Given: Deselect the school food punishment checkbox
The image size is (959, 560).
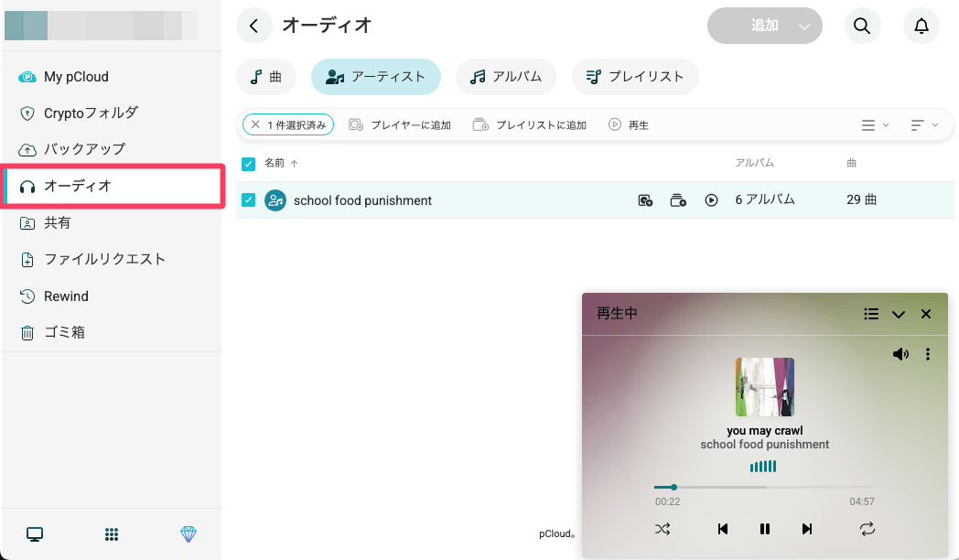Looking at the screenshot, I should (x=248, y=199).
